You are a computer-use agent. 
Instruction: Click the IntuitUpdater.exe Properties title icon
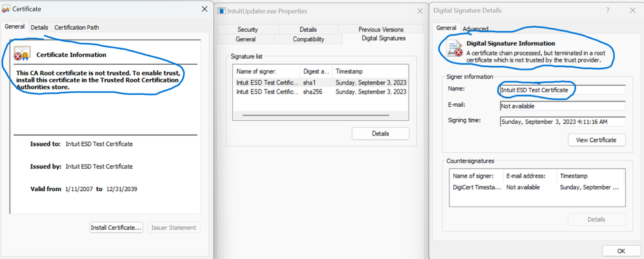click(221, 11)
